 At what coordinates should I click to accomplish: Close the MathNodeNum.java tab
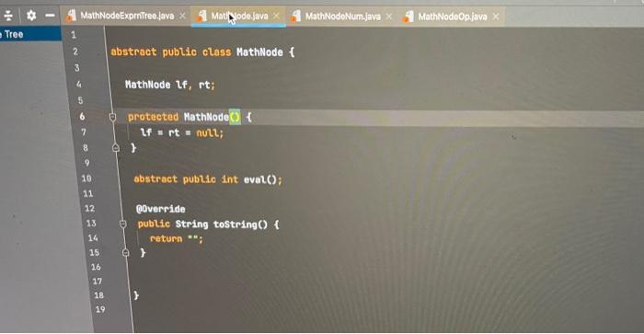click(389, 17)
